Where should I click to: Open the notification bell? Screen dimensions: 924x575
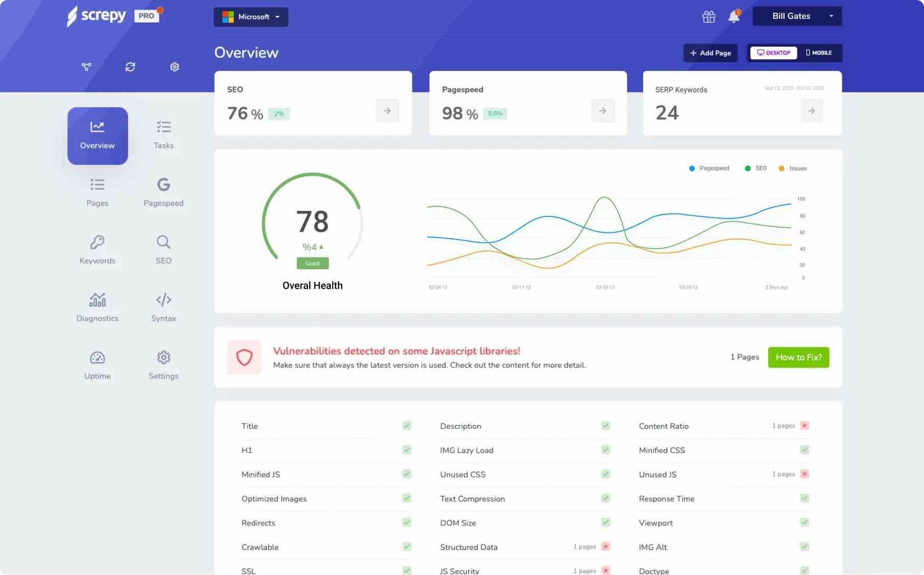click(734, 16)
